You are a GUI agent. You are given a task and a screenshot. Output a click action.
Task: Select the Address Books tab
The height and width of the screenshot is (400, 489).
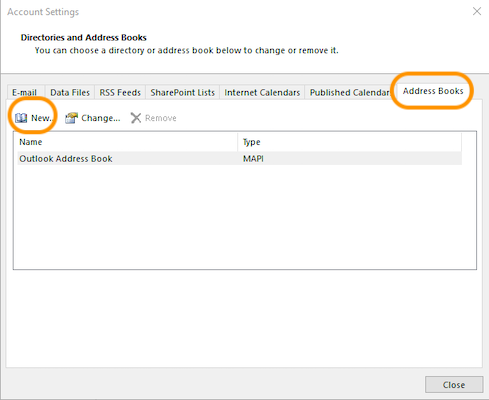click(x=433, y=91)
